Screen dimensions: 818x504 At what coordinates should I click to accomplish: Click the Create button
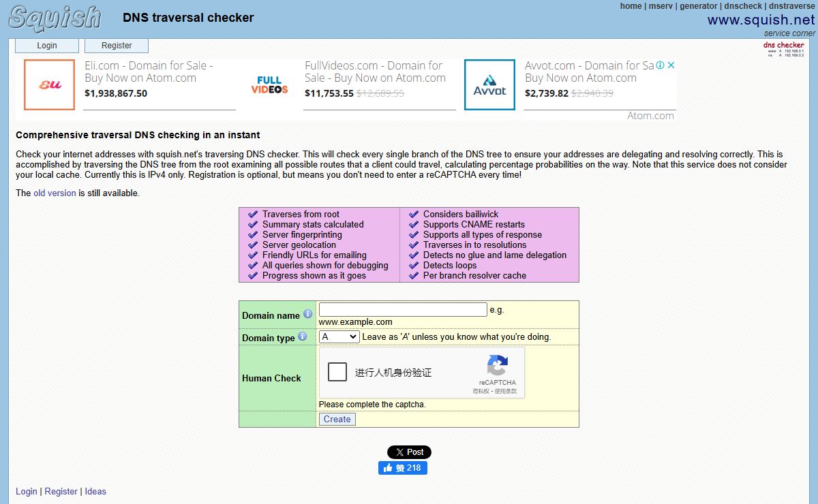[x=337, y=420]
